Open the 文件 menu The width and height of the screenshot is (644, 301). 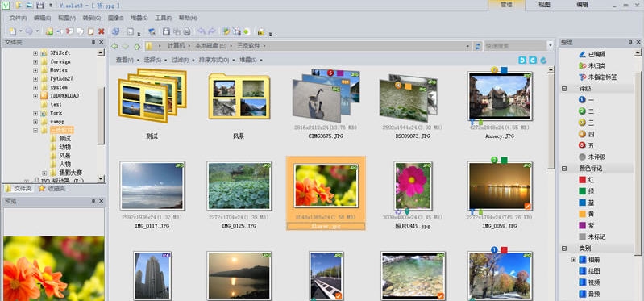click(x=18, y=18)
